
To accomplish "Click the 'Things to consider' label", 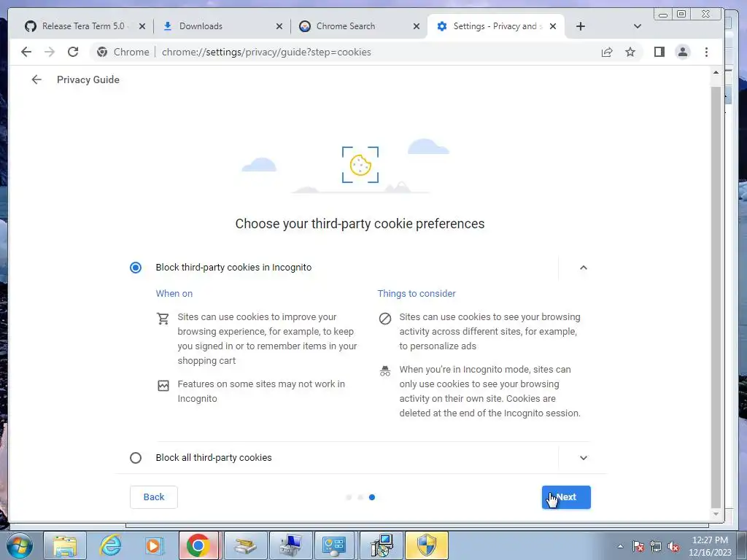I will point(417,293).
